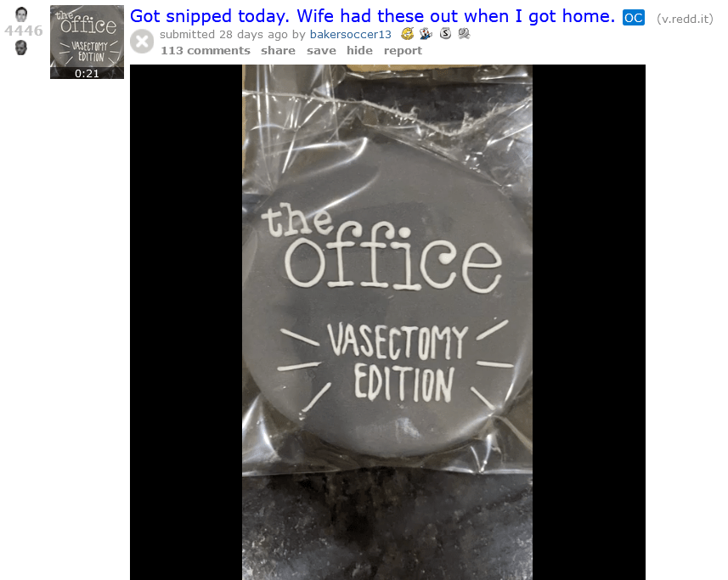The image size is (728, 580).
Task: Click the first gold laughing award icon
Action: [407, 33]
